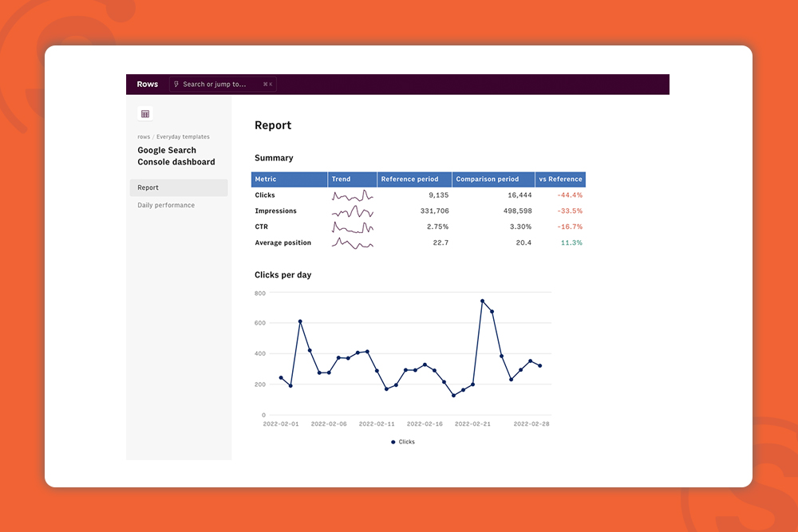Click the 2022-02-16 x-axis label
The height and width of the screenshot is (532, 798).
425,424
